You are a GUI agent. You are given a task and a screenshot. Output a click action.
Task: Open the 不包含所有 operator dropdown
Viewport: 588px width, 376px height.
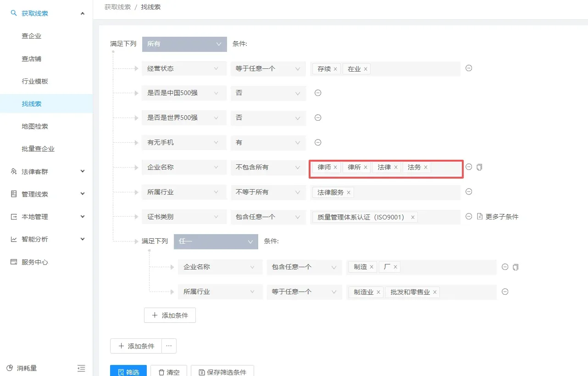click(268, 167)
